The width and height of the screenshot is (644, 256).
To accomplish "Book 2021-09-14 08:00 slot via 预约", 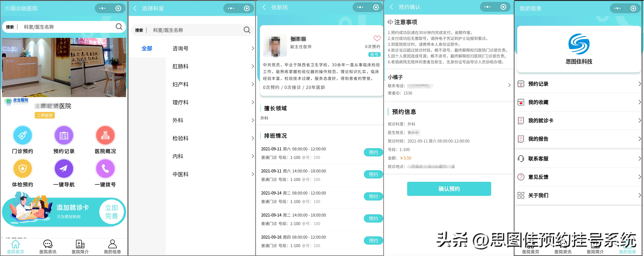I will pos(373,196).
